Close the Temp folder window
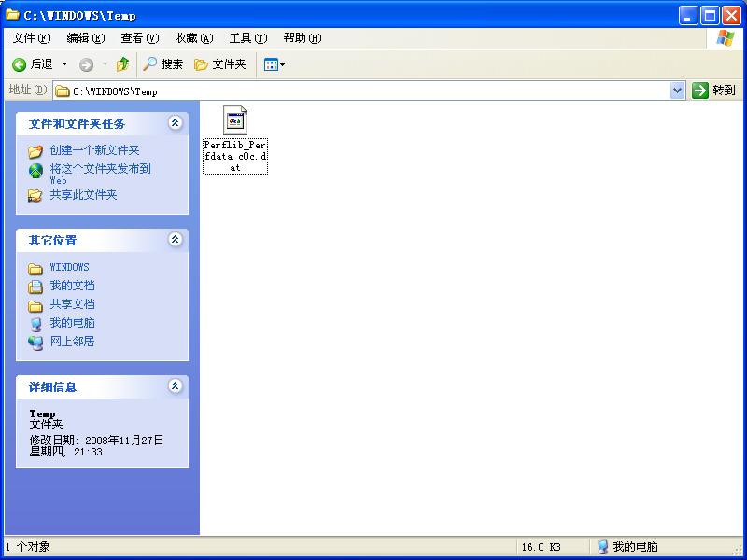This screenshot has width=747, height=560. pyautogui.click(x=731, y=16)
